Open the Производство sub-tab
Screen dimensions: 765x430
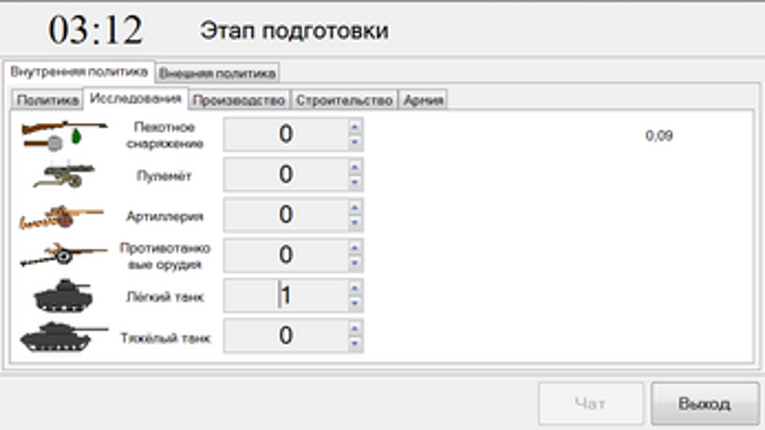(x=239, y=100)
